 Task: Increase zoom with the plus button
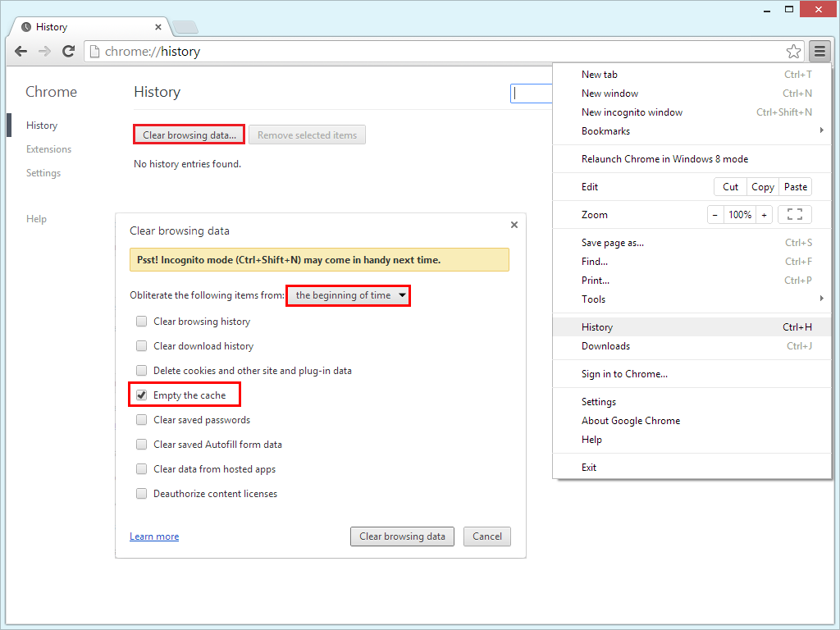[764, 214]
